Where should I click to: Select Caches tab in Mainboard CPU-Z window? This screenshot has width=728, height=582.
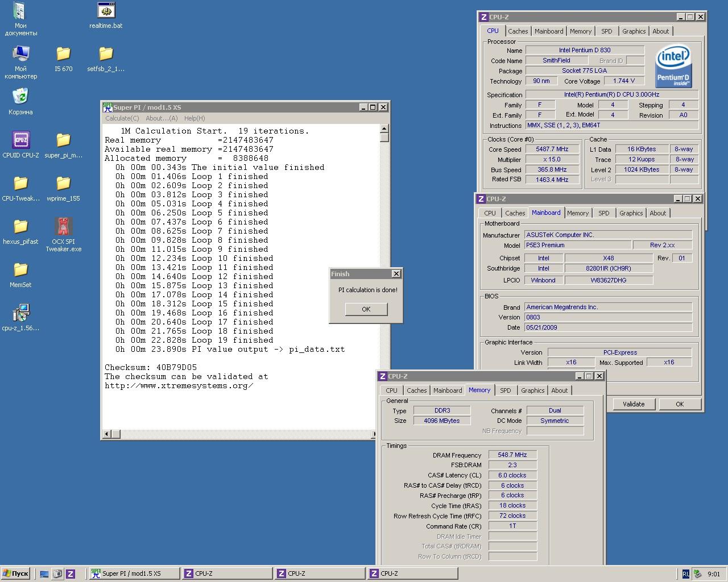click(x=515, y=213)
